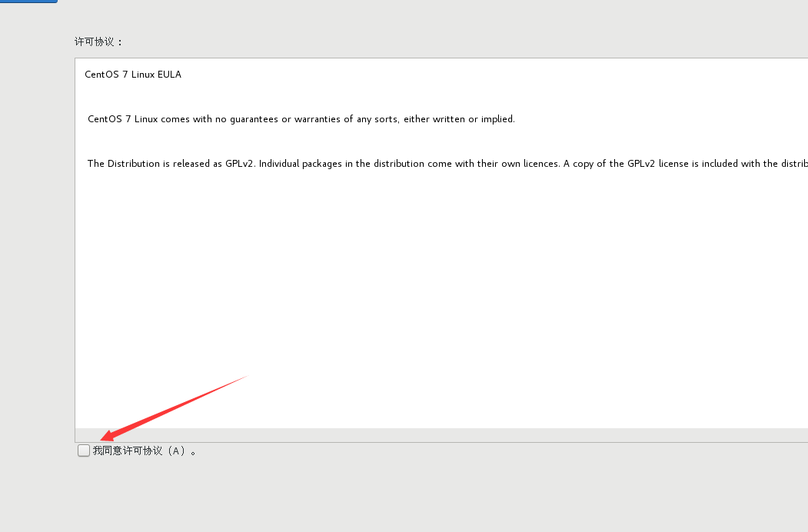The height and width of the screenshot is (532, 808).
Task: Click the word 'EULA' in the title
Action: coord(170,75)
